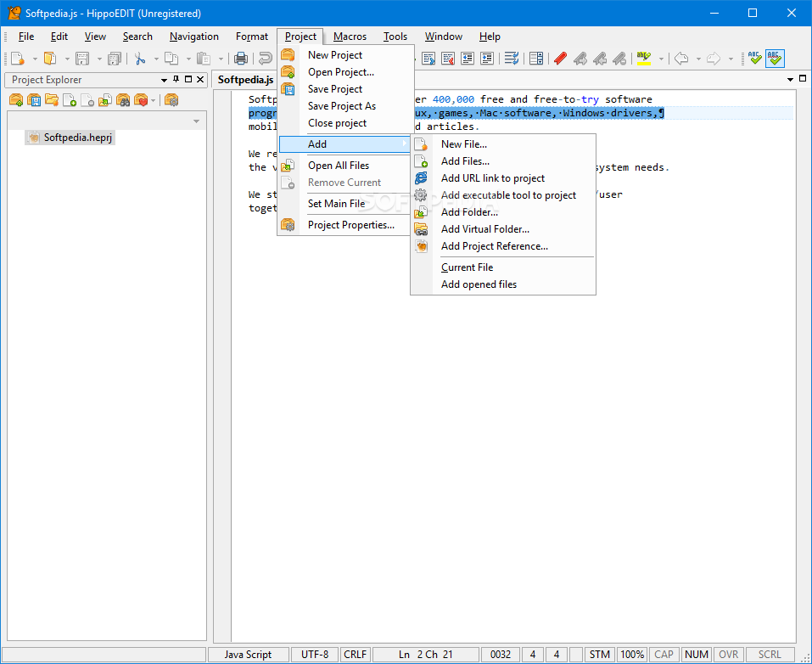
Task: Click the binoculars search project icon
Action: click(123, 100)
